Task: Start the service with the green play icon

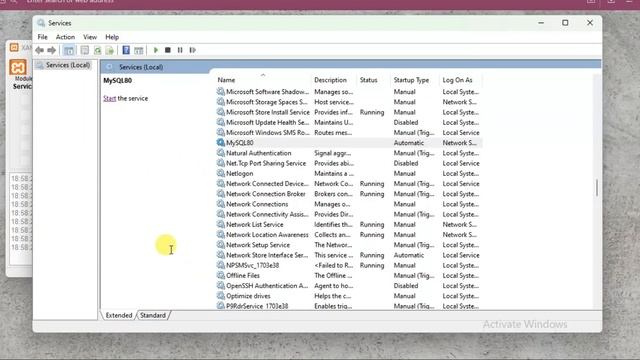Action: pos(156,50)
